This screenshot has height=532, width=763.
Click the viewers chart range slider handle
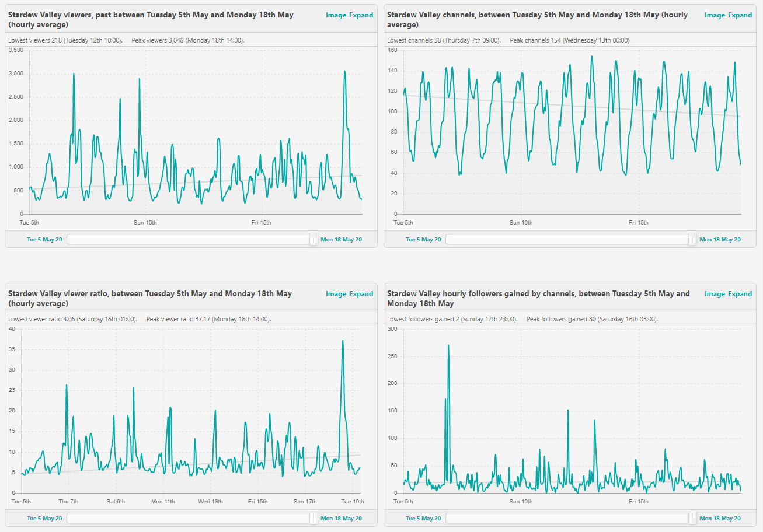tap(313, 239)
